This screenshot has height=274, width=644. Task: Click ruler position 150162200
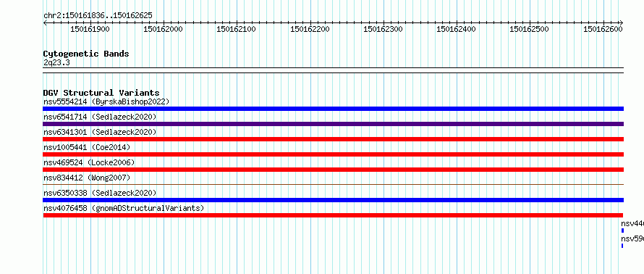click(x=310, y=29)
